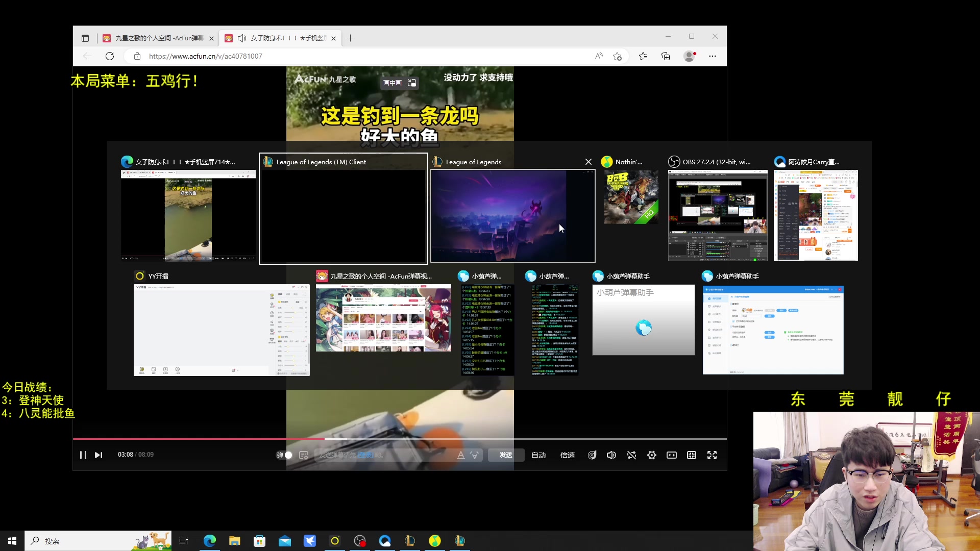The height and width of the screenshot is (551, 980).
Task: Open the blue bird app on taskbar
Action: [310, 541]
